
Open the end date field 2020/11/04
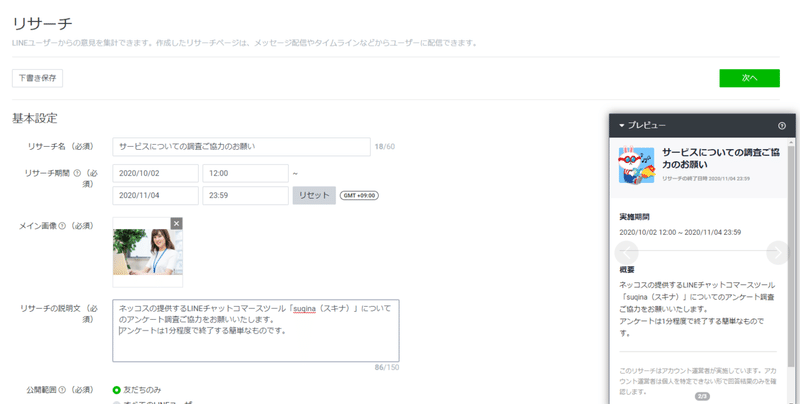click(x=156, y=195)
